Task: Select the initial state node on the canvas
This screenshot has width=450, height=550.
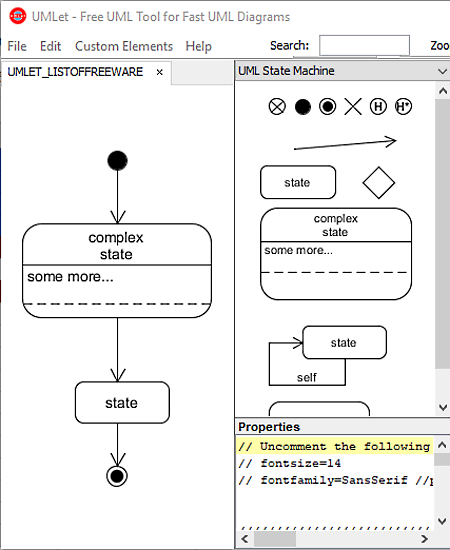Action: 117,161
